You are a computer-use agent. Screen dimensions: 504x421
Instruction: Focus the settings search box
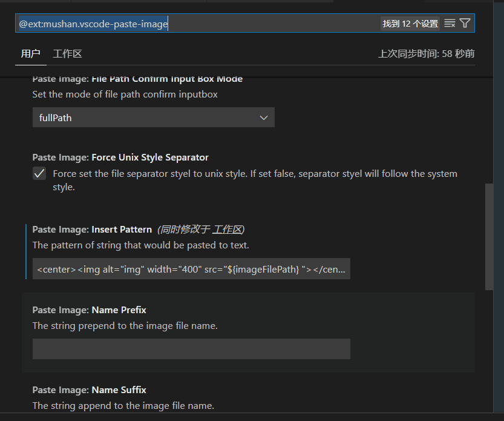(x=194, y=24)
